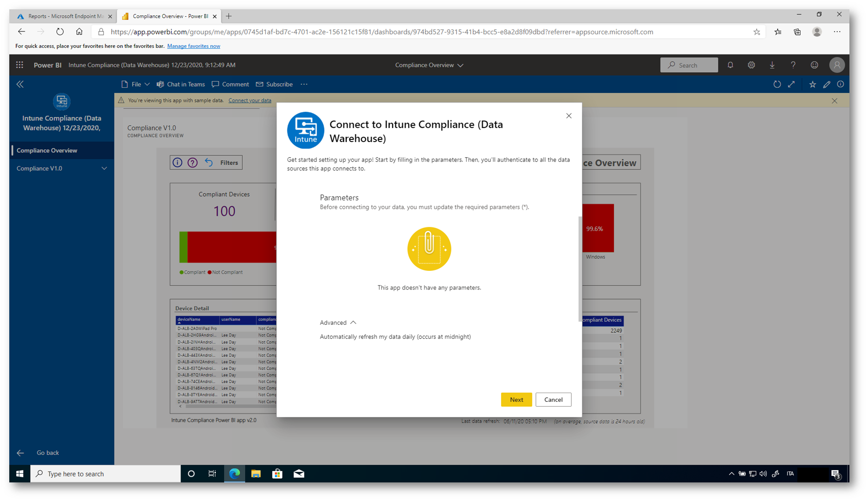Image resolution: width=868 pixels, height=501 pixels.
Task: Click the dialog vertical scrollbar
Action: pos(580,269)
